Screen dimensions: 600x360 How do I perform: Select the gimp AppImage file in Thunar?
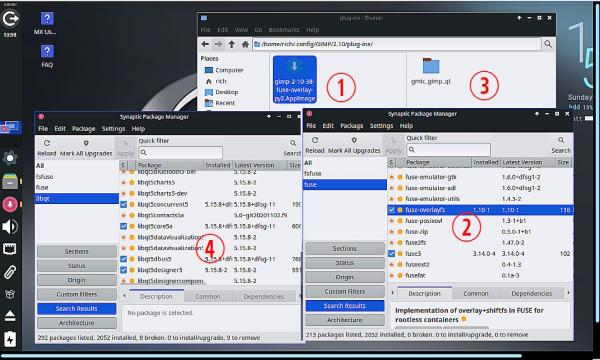pos(295,79)
